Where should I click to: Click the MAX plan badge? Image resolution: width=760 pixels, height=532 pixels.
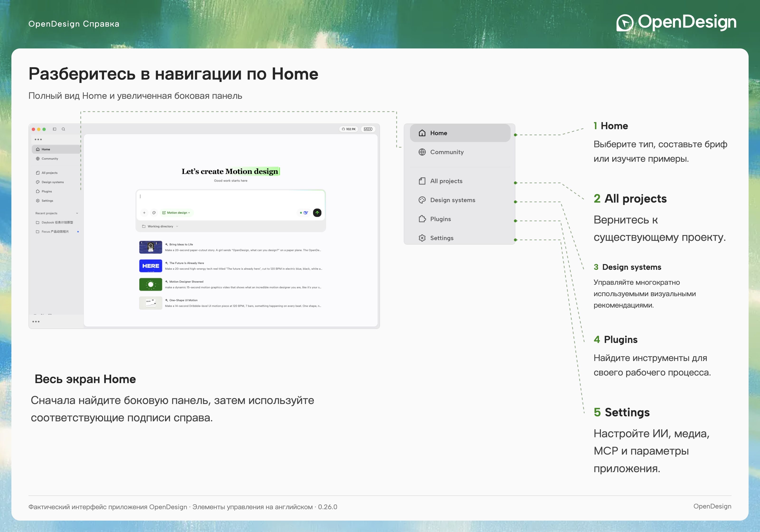pyautogui.click(x=368, y=129)
